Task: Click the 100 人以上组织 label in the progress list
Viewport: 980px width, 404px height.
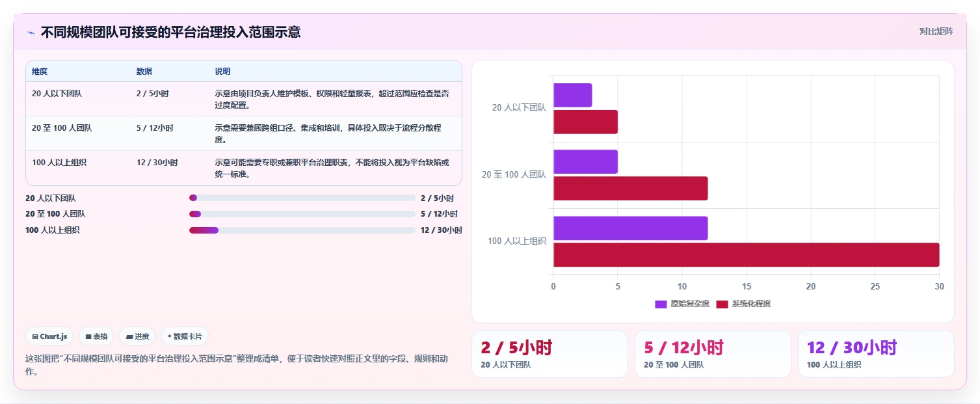Action: (53, 230)
